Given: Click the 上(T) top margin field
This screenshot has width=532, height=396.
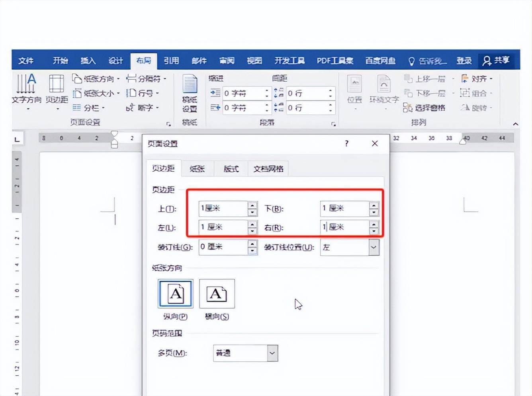Looking at the screenshot, I should pos(223,208).
